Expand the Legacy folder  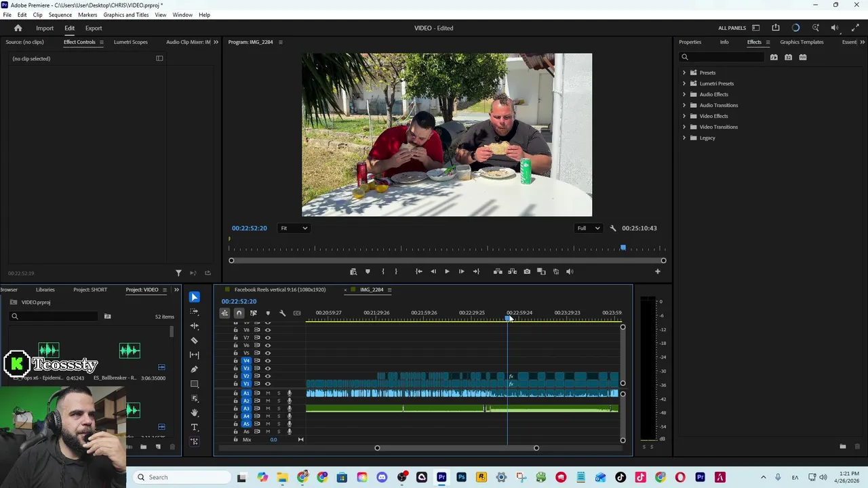[x=684, y=138]
